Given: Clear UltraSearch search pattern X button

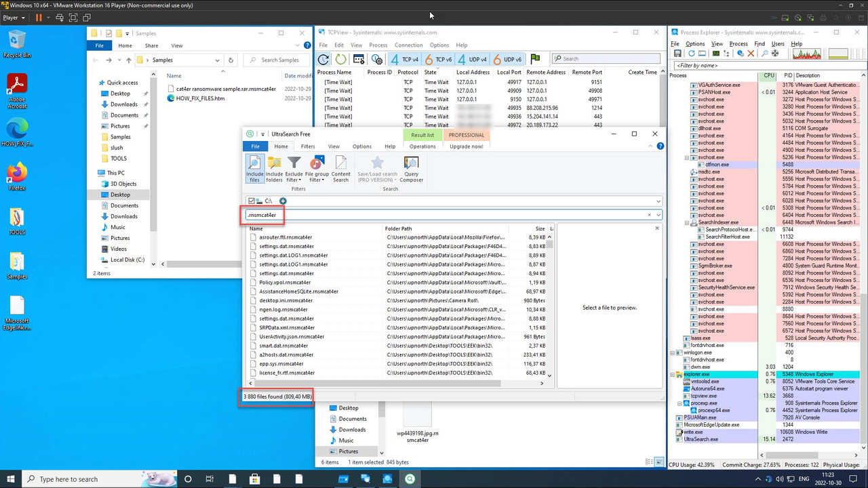Looking at the screenshot, I should pos(649,215).
